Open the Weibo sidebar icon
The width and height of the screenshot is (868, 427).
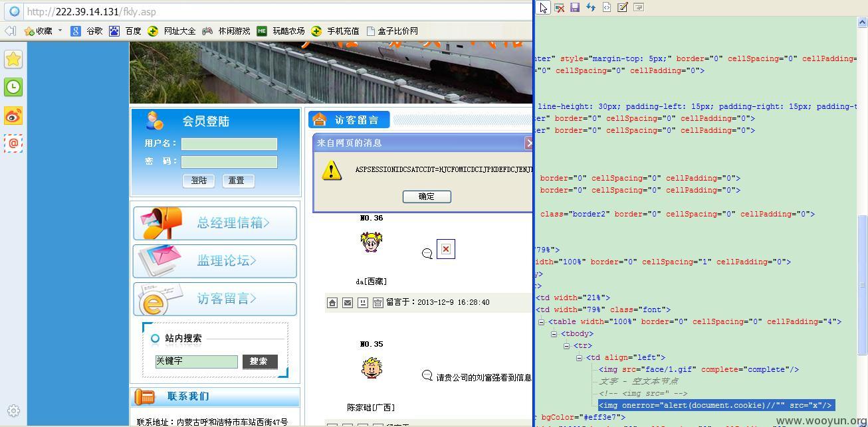point(13,116)
